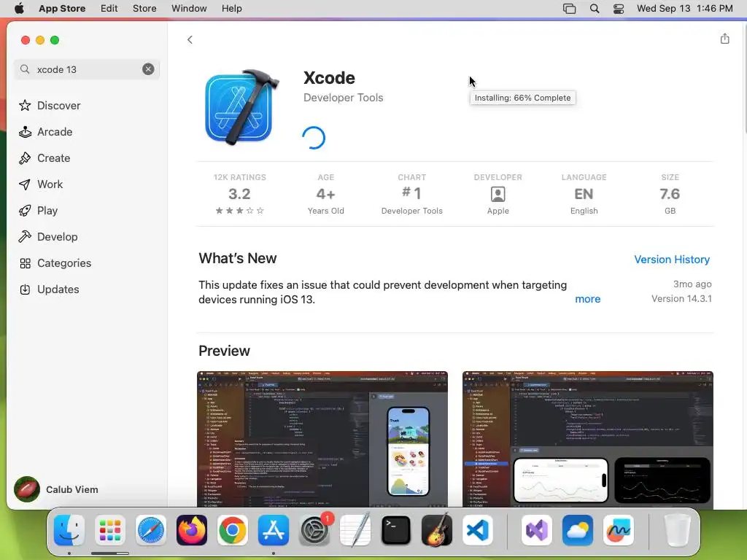The width and height of the screenshot is (747, 560).
Task: Click the Categories grid icon
Action: click(x=25, y=262)
